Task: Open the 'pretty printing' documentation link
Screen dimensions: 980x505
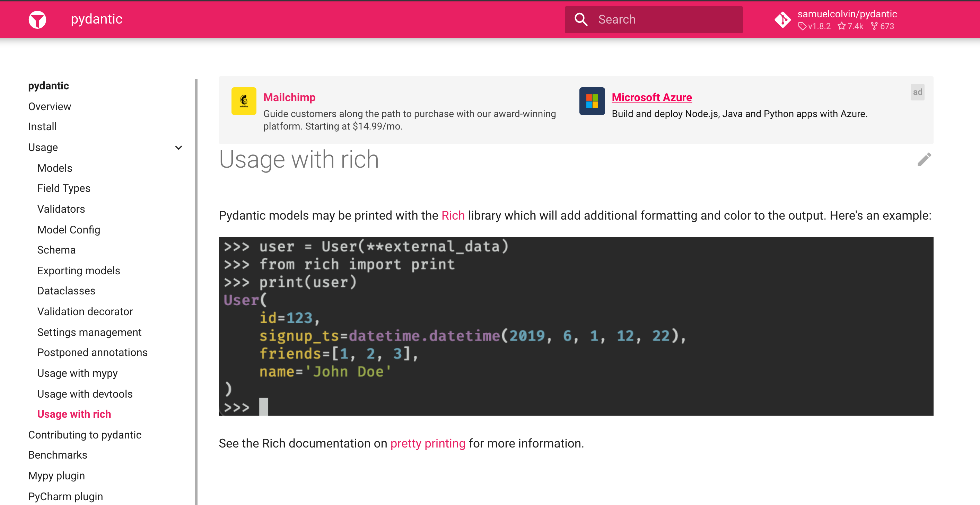Action: point(427,443)
